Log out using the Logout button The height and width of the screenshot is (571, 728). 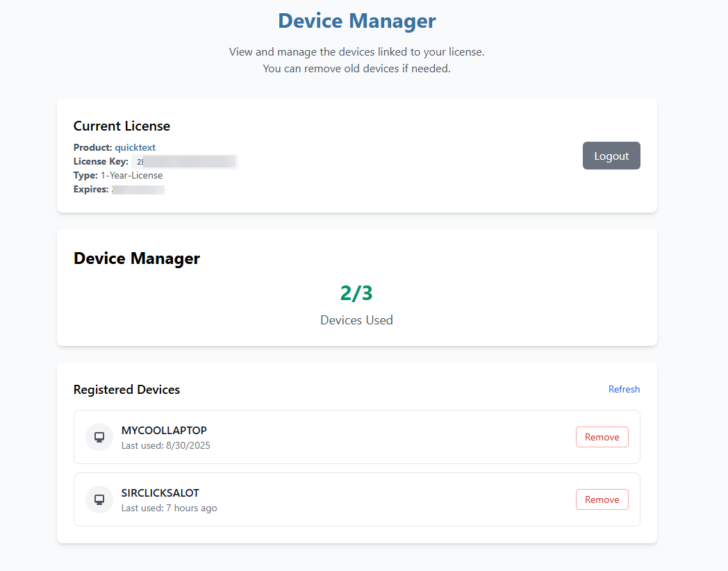coord(611,156)
